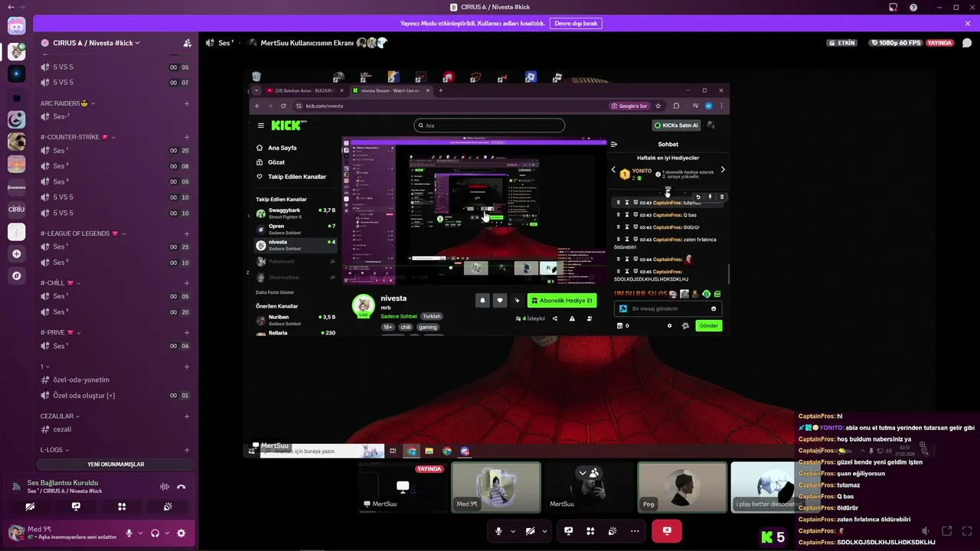Open help question mark icon in title bar
Viewport: 980px width, 551px height.
tap(913, 7)
